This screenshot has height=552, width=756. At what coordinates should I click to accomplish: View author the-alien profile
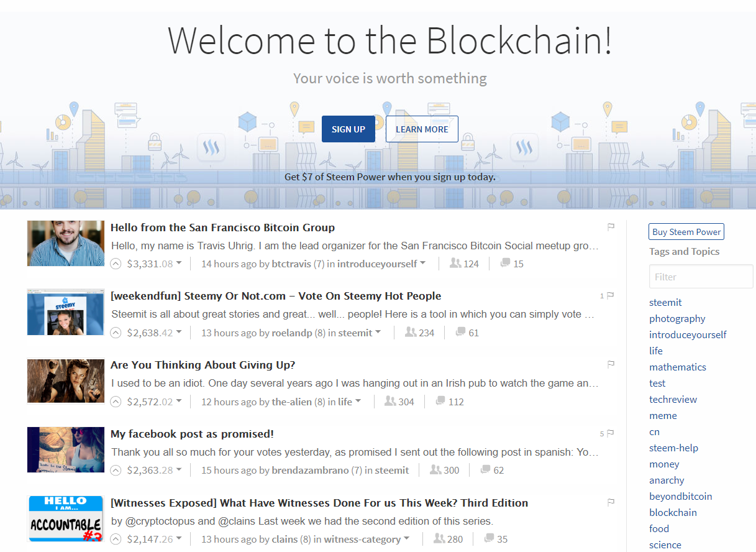[x=292, y=402]
